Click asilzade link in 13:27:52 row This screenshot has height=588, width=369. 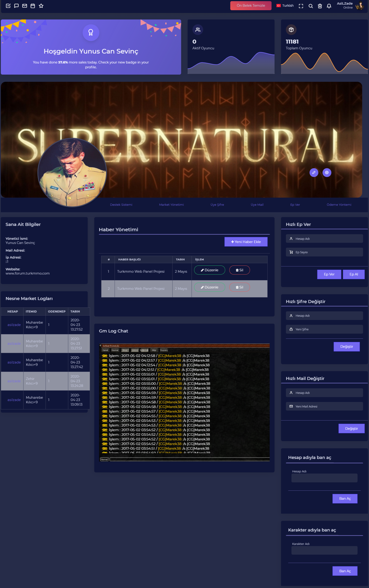[x=14, y=325]
